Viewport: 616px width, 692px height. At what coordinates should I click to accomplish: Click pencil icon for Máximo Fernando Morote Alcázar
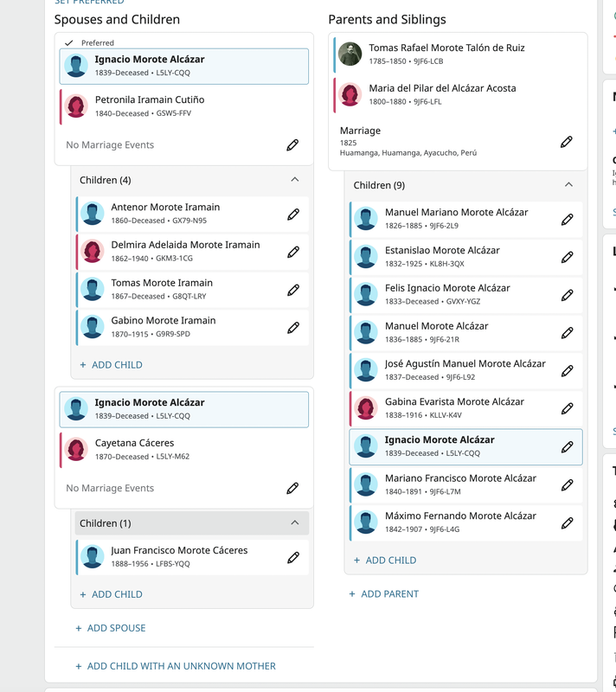(567, 523)
